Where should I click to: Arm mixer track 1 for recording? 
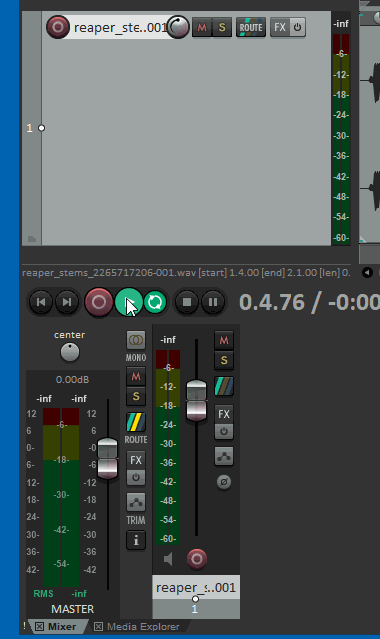[x=197, y=559]
